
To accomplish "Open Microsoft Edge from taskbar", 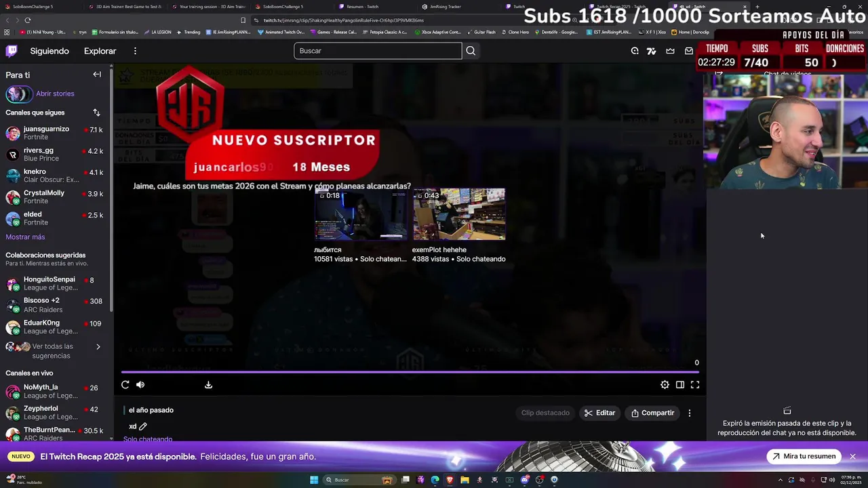I will [435, 480].
